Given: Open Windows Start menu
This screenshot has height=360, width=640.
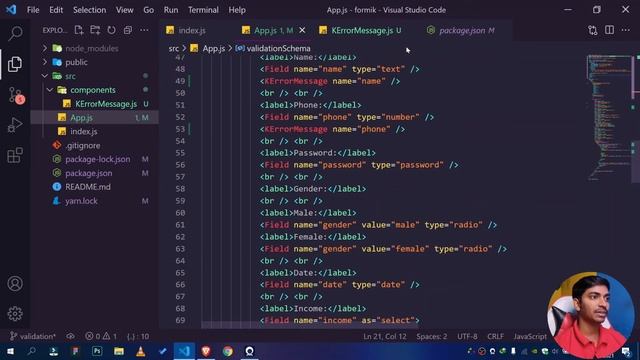Looking at the screenshot, I should [x=10, y=351].
